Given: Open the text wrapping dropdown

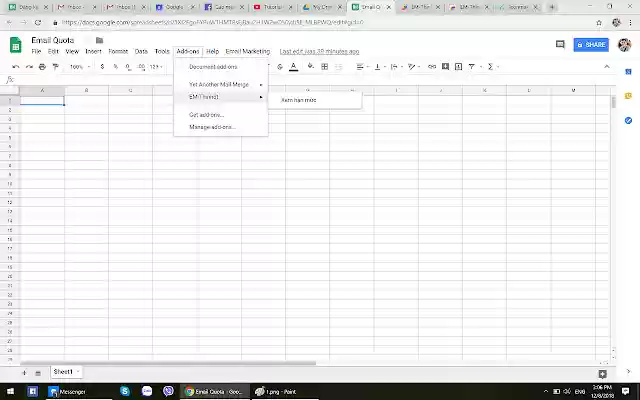Looking at the screenshot, I should pyautogui.click(x=397, y=67).
